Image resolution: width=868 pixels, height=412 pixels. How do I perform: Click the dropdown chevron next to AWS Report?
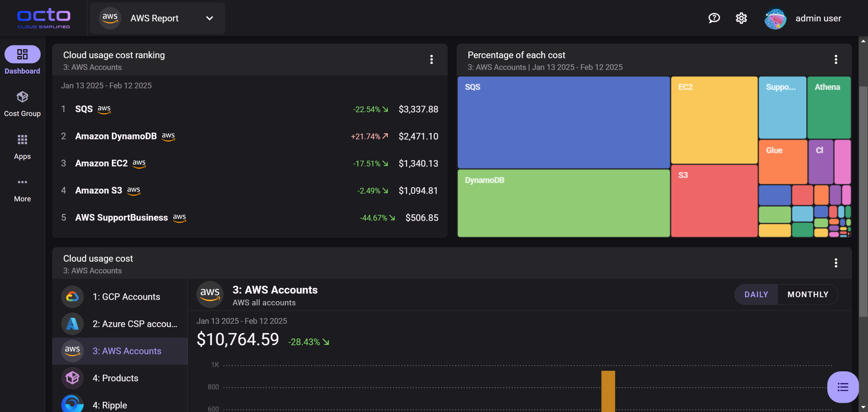(x=210, y=18)
